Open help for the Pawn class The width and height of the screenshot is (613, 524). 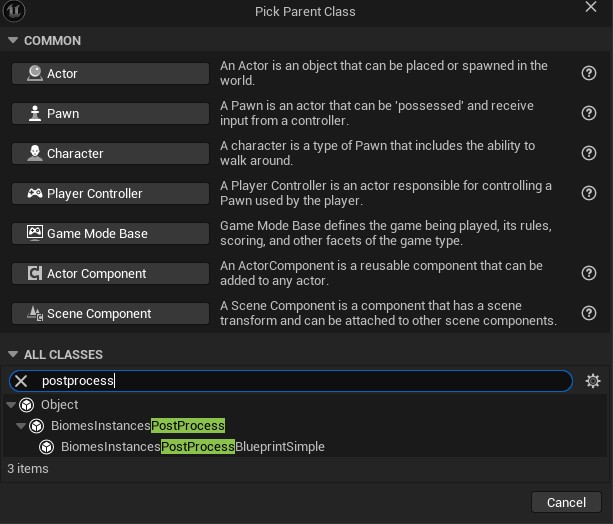[x=589, y=113]
